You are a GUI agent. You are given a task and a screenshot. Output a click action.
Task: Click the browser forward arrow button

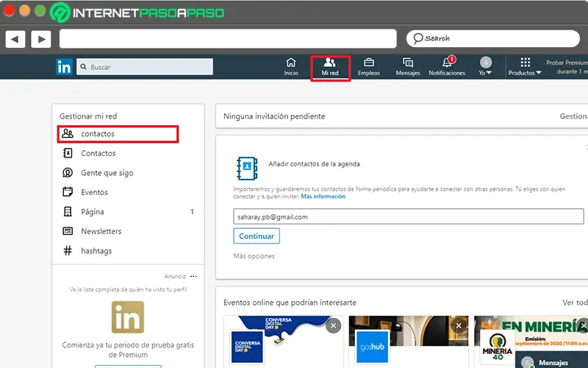click(x=41, y=39)
